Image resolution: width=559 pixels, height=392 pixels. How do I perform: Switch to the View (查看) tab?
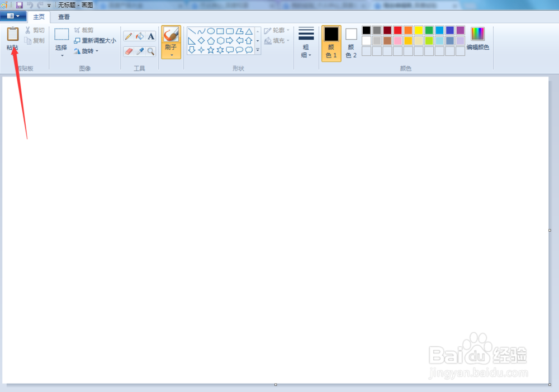tap(64, 17)
